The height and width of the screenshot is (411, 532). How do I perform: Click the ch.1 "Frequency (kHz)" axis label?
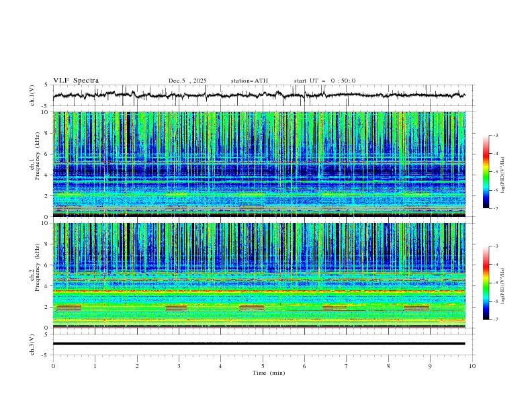coord(38,156)
